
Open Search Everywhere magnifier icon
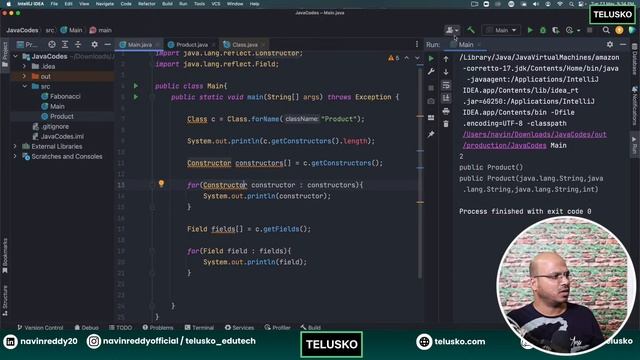(x=606, y=30)
